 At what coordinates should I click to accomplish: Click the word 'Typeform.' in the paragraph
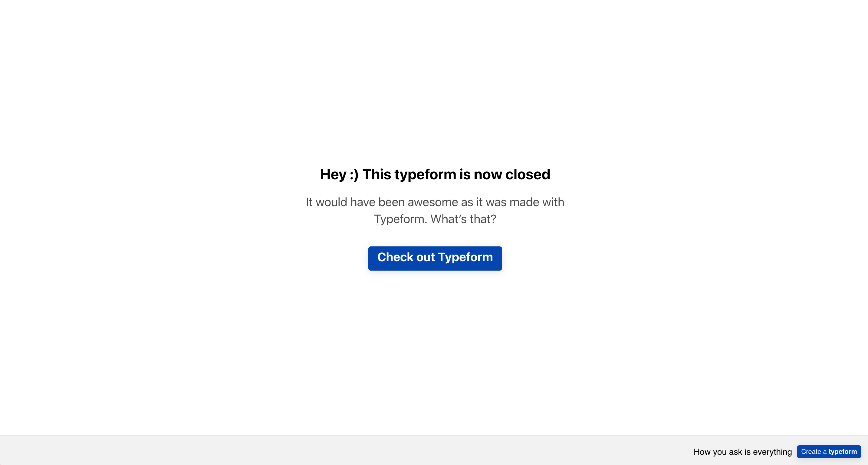pyautogui.click(x=401, y=219)
